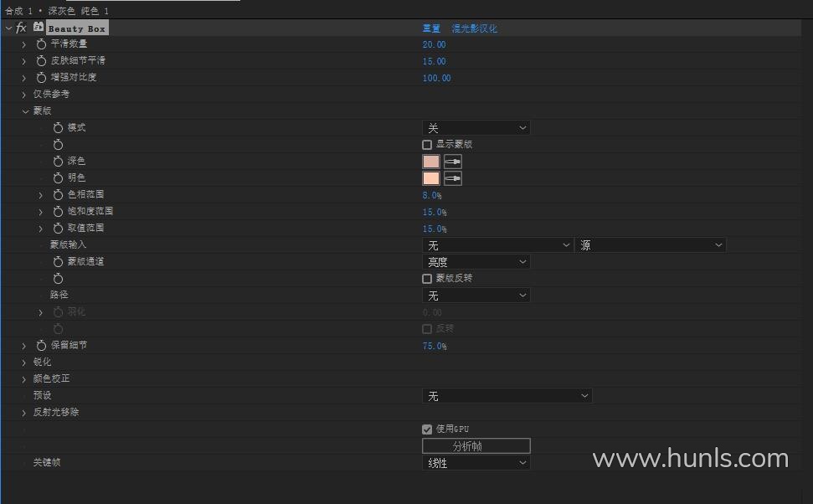Enable stopwatch for 增强对比度

(x=42, y=78)
